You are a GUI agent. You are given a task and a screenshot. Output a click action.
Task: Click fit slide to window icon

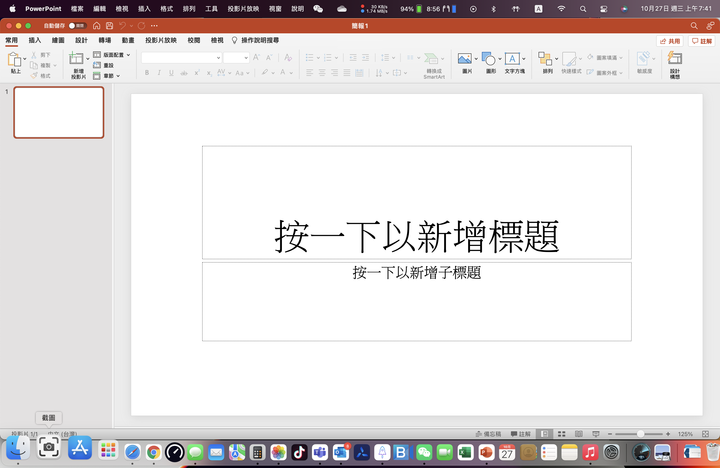tap(706, 434)
